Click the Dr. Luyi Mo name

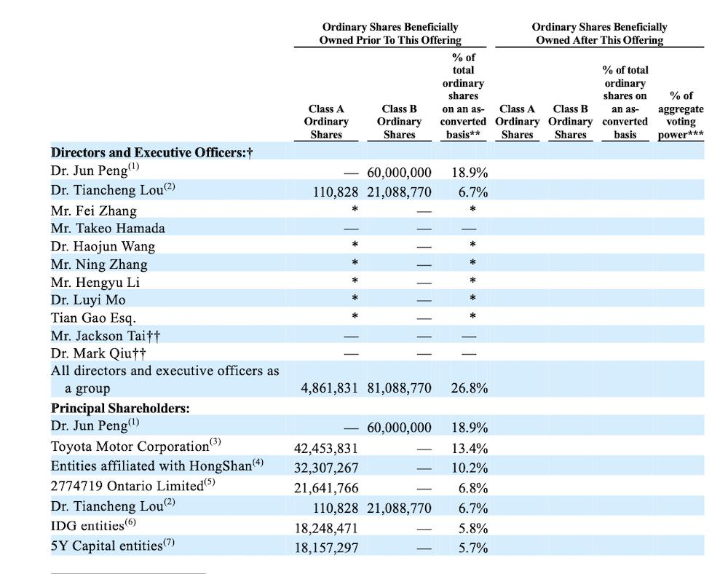(x=88, y=299)
